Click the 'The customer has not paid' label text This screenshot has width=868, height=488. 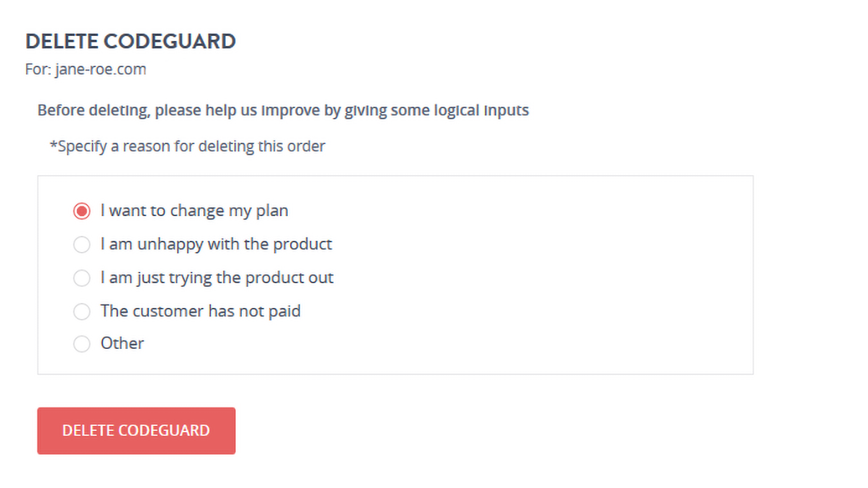[x=200, y=311]
